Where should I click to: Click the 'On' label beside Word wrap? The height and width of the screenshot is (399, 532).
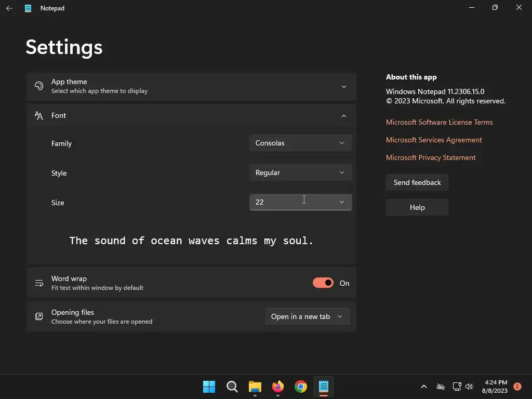click(x=344, y=283)
